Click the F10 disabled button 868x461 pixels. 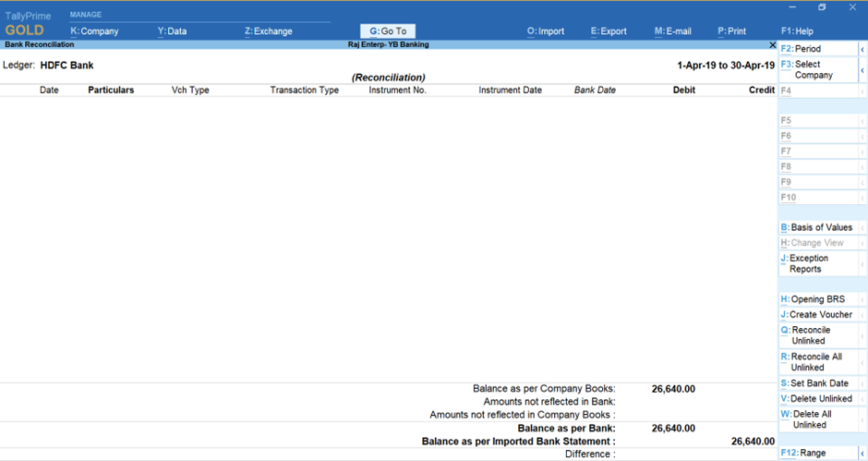point(818,198)
